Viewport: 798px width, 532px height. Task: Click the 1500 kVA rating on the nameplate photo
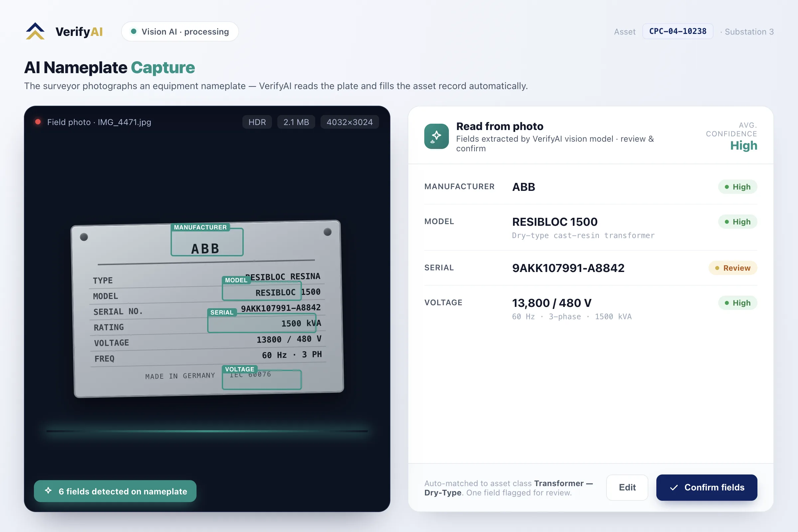[301, 323]
